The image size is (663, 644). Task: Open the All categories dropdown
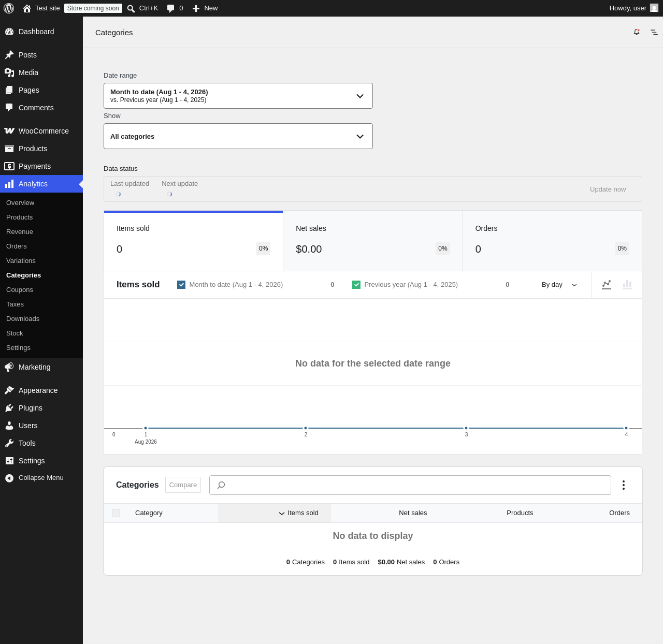[238, 136]
